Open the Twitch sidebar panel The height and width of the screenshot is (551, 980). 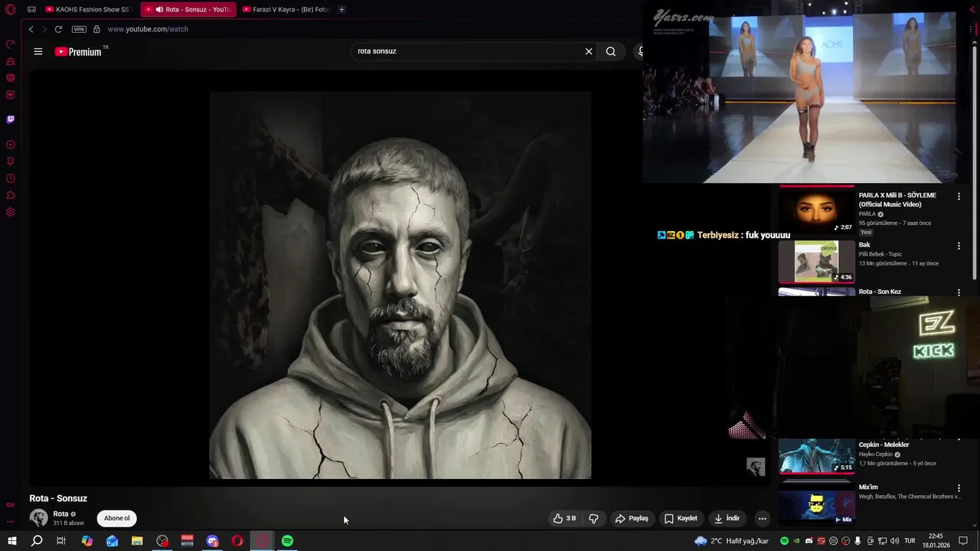(x=11, y=119)
